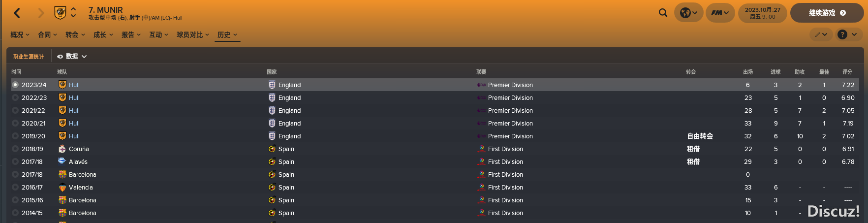Viewport: 868px width, 223px height.
Task: Sort table by 评分 column header
Action: (847, 72)
